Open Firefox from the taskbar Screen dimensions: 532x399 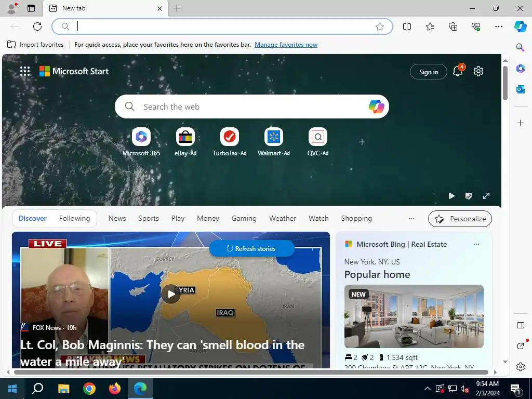click(x=115, y=389)
